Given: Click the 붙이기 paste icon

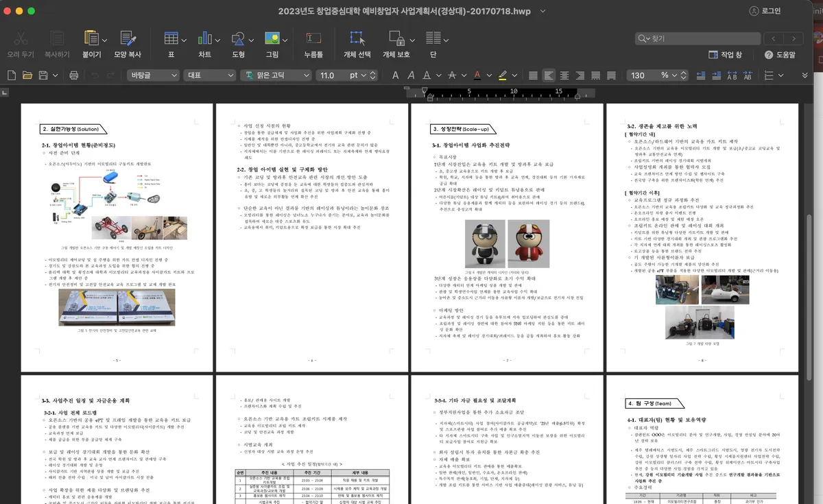Looking at the screenshot, I should click(91, 38).
